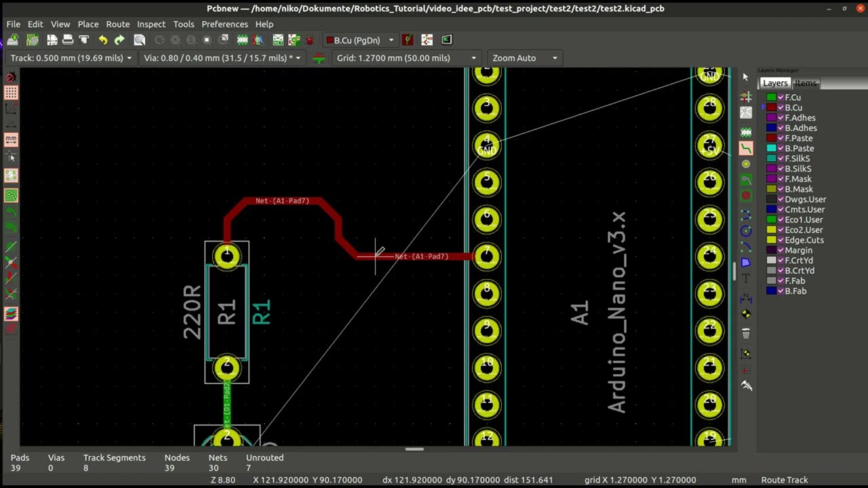
Task: Open the Tools menu
Action: pyautogui.click(x=184, y=24)
